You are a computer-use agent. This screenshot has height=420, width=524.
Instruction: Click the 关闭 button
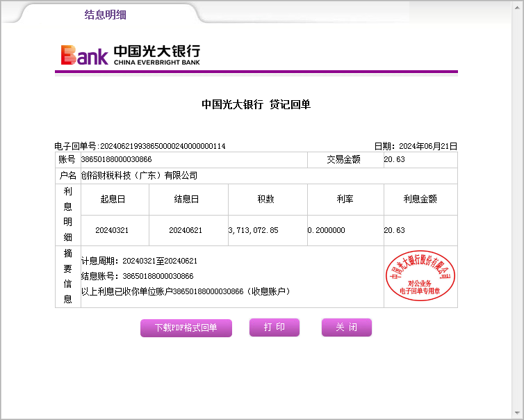(x=347, y=327)
